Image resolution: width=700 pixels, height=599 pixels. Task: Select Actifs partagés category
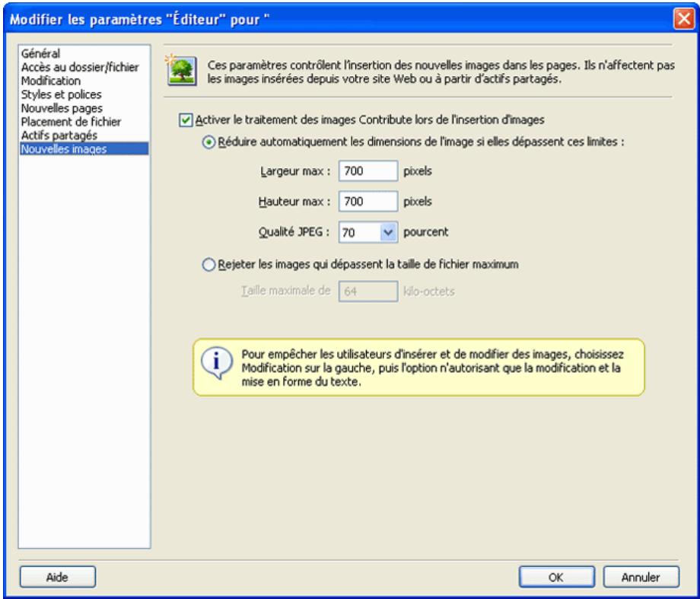click(x=84, y=135)
